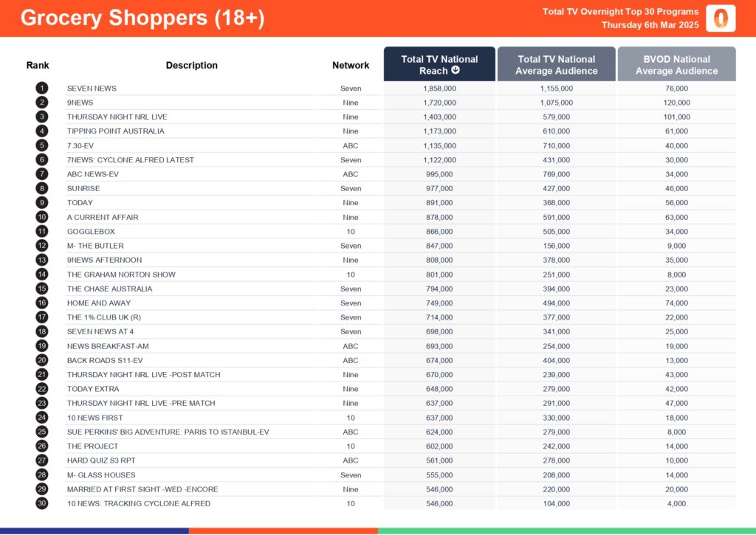Select the Total TV National Average Audience header
Screen dimensions: 756x535
click(556, 65)
